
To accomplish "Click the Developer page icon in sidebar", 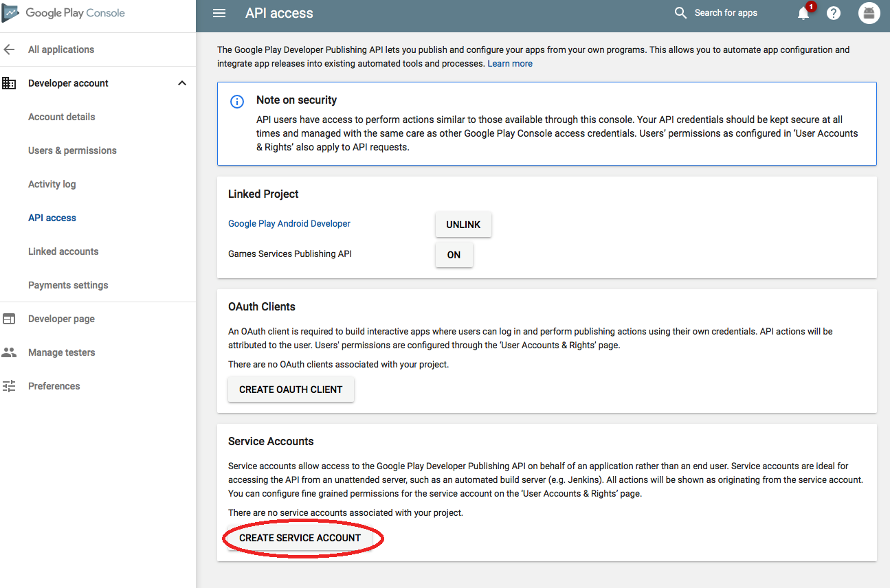I will click(10, 318).
